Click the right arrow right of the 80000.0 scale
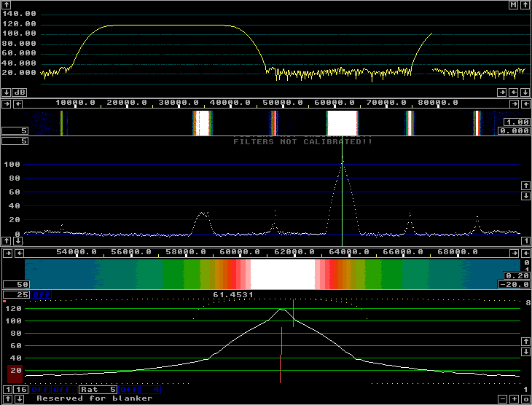Screen dimensions: 532x405 tap(515, 103)
